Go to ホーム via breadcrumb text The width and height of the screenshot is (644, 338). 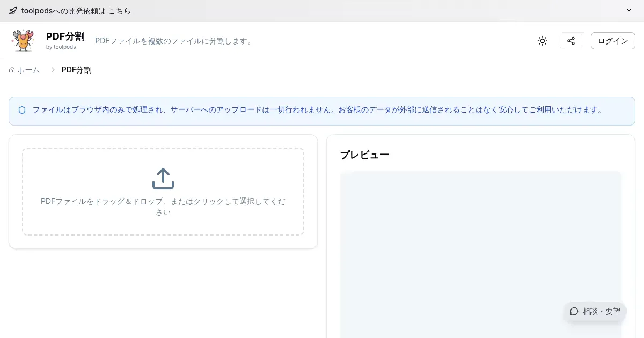point(28,70)
